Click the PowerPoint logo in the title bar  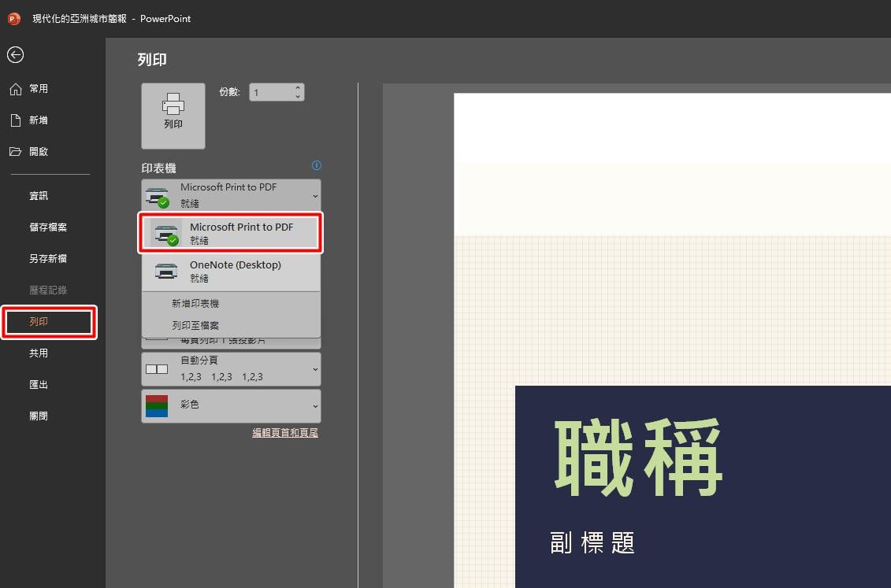14,19
